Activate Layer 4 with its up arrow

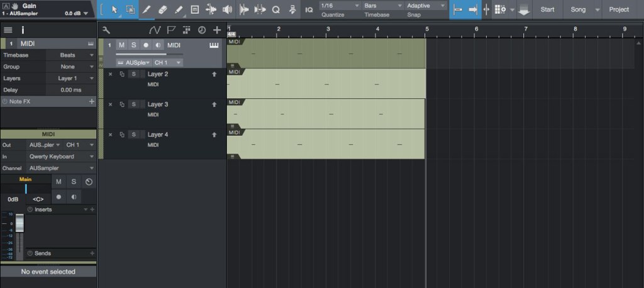214,135
